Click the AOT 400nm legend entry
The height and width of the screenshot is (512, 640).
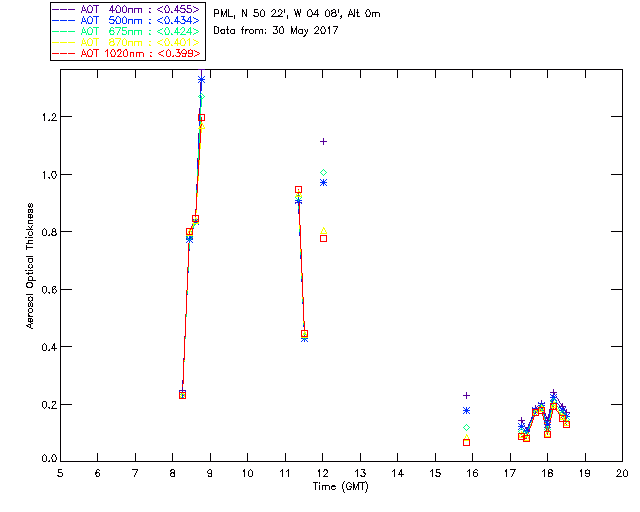coord(126,9)
